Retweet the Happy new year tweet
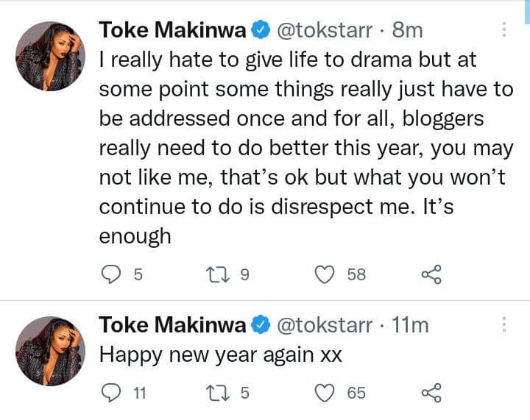 pos(216,394)
